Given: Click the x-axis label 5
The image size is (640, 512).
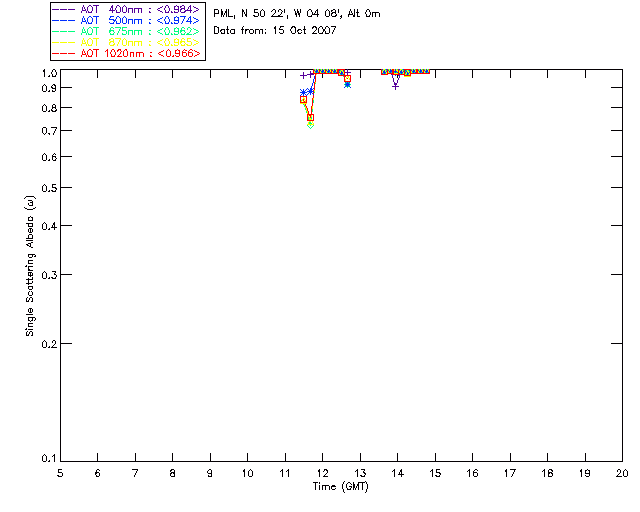Looking at the screenshot, I should (x=60, y=473).
